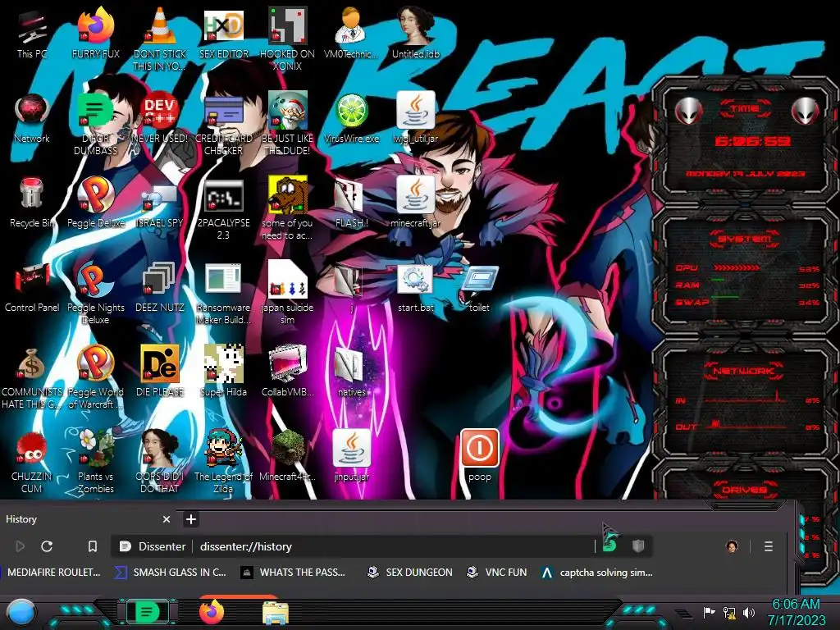Viewport: 840px width, 630px height.
Task: Bookmark this page
Action: point(92,546)
